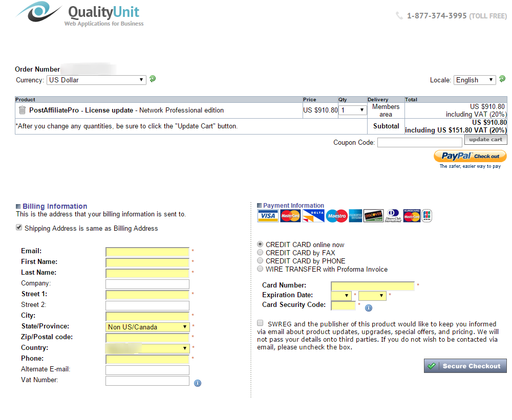
Task: Click the Visa card logo
Action: (x=268, y=216)
